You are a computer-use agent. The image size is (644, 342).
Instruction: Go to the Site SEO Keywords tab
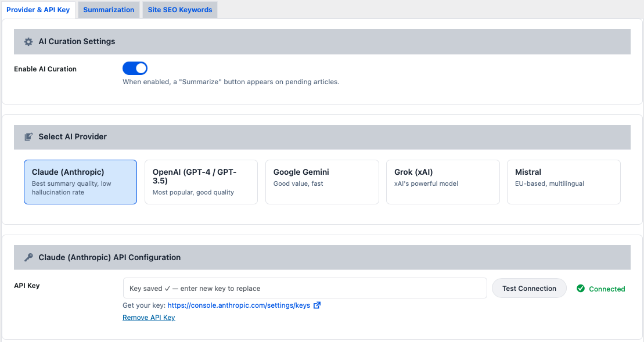[180, 10]
